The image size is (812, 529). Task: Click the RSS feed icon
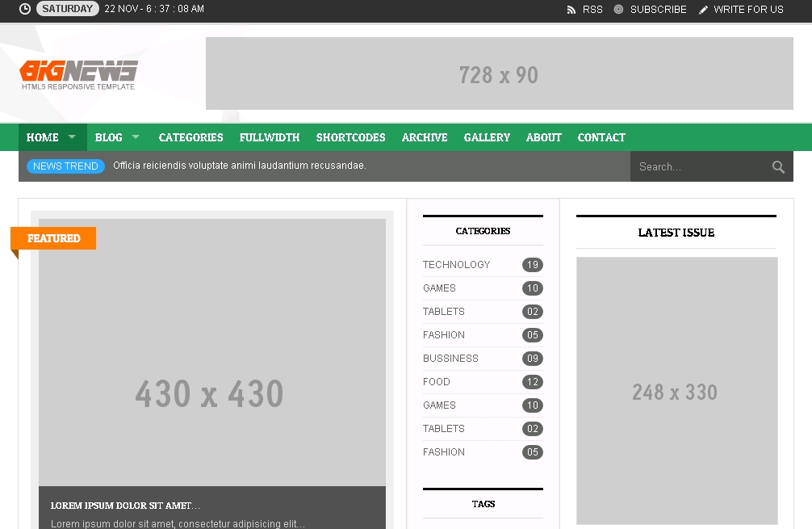(x=571, y=10)
